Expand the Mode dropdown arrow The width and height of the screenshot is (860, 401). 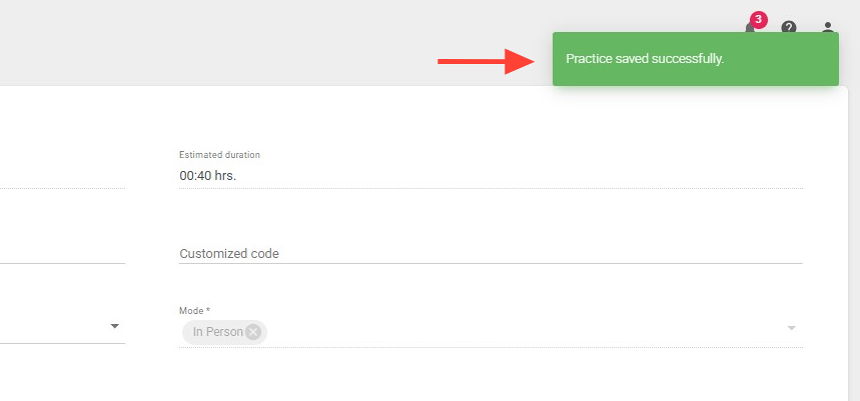tap(791, 328)
